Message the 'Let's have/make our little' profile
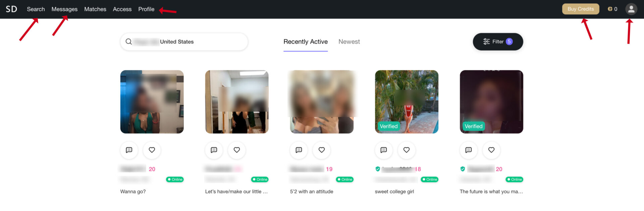Screen dimensions: 644x211 (x=214, y=150)
